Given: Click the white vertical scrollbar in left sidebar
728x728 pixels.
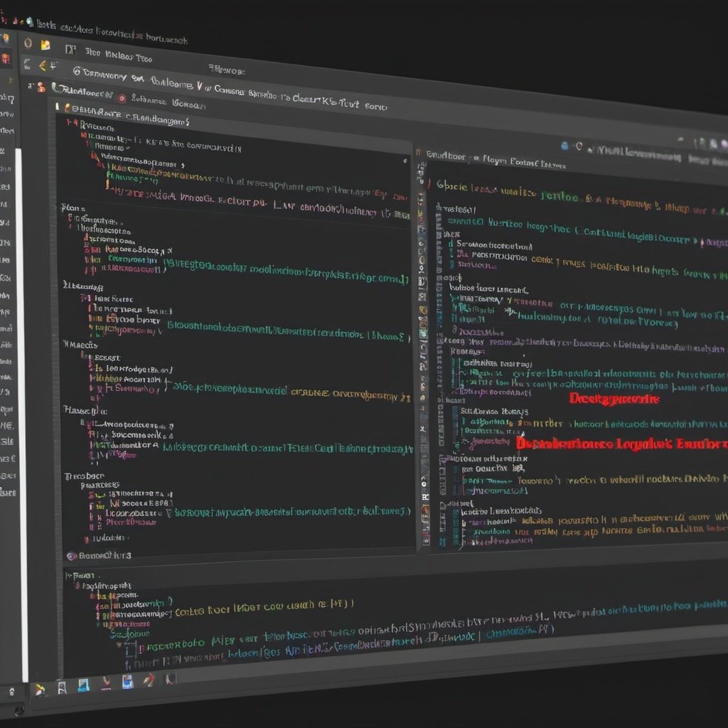Looking at the screenshot, I should click(x=21, y=414).
